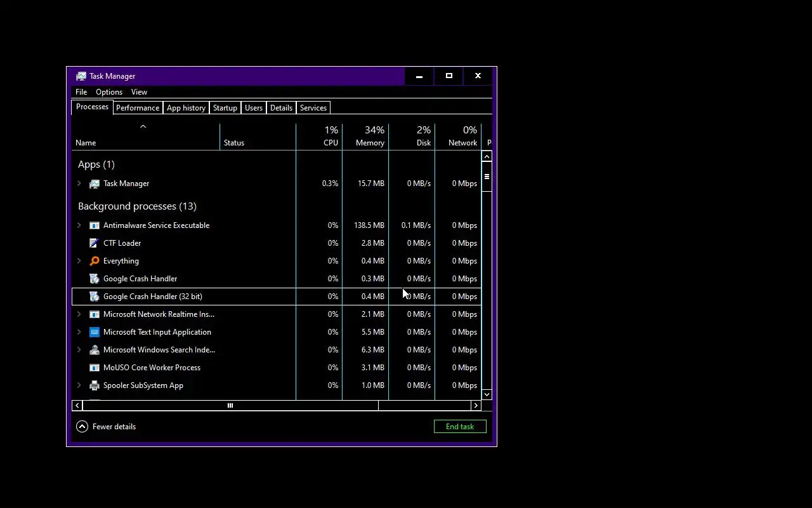Switch to the Startup tab
812x508 pixels.
(x=225, y=108)
